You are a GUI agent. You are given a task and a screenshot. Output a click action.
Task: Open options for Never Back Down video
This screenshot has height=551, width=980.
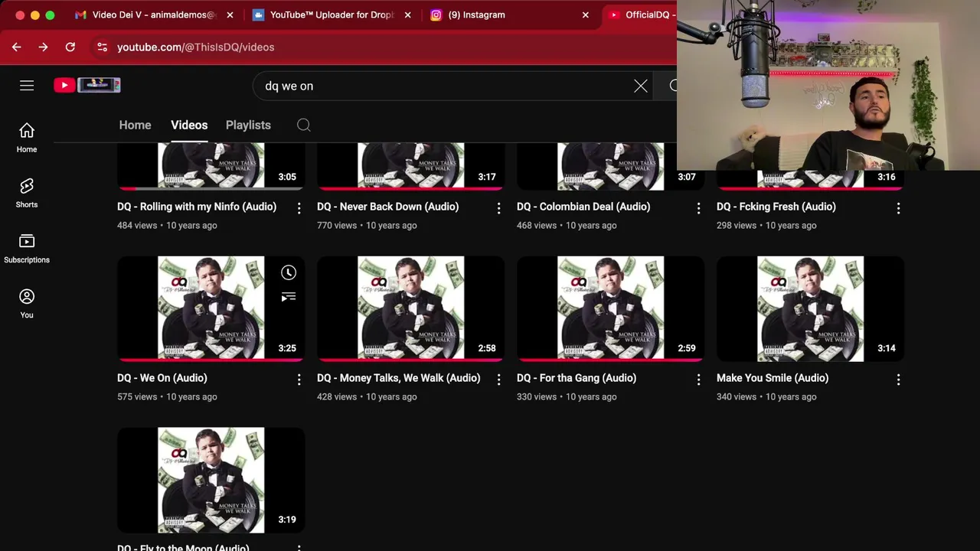[x=498, y=207]
